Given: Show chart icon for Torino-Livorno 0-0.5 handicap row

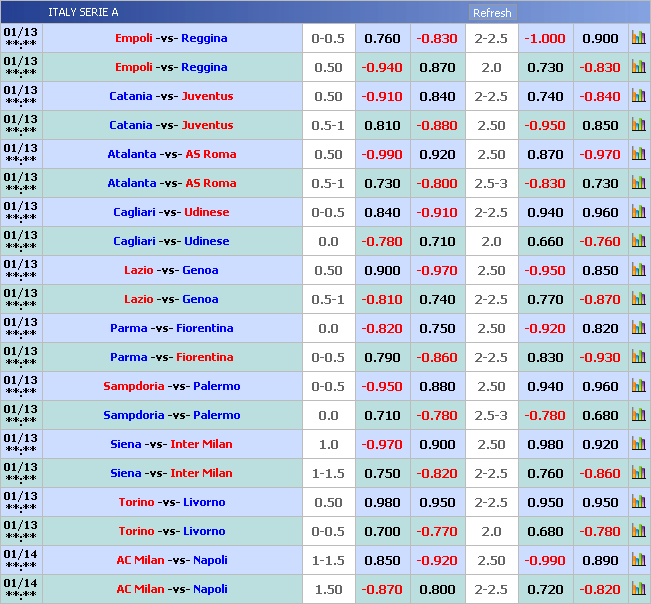Looking at the screenshot, I should pyautogui.click(x=638, y=531).
